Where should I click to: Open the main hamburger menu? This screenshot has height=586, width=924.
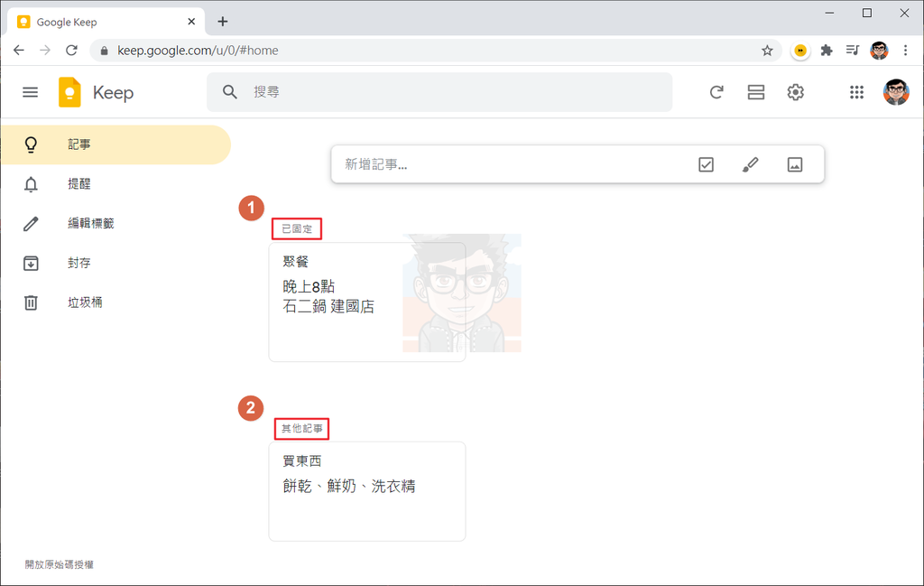(x=30, y=93)
